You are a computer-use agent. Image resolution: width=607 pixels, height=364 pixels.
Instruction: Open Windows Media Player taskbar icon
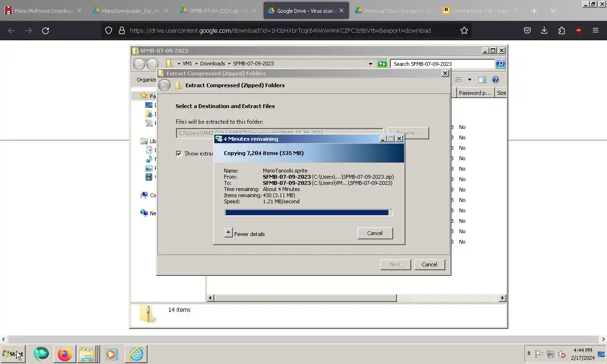tap(112, 354)
